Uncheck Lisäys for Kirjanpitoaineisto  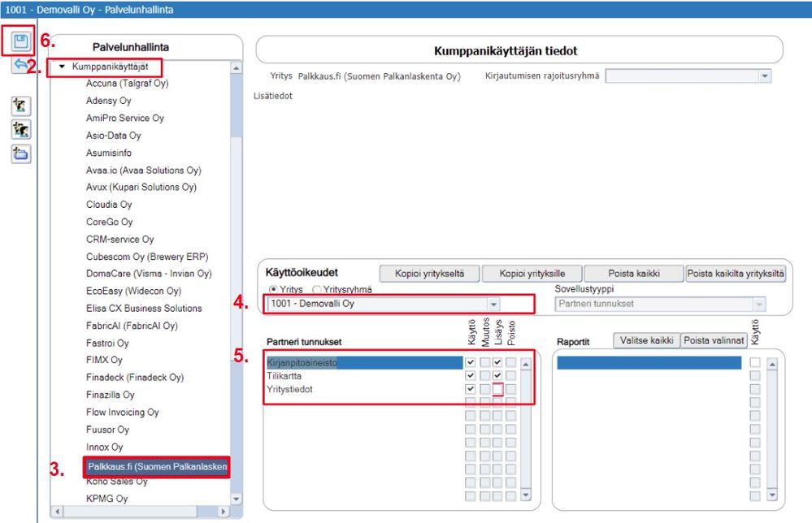497,362
